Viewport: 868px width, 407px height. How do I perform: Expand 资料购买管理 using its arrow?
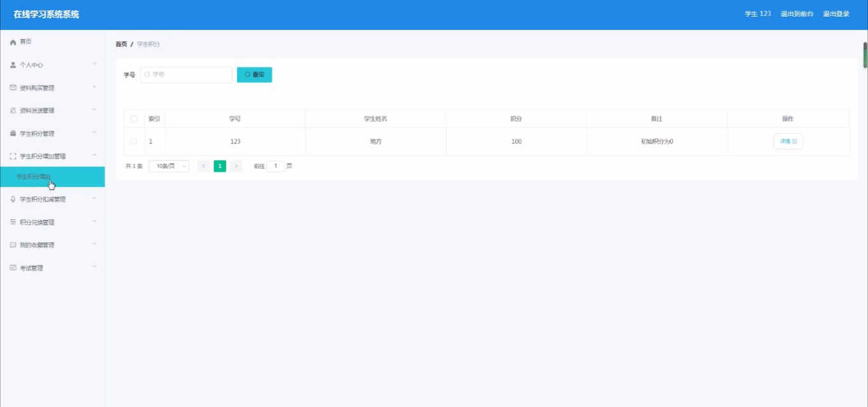pos(94,87)
